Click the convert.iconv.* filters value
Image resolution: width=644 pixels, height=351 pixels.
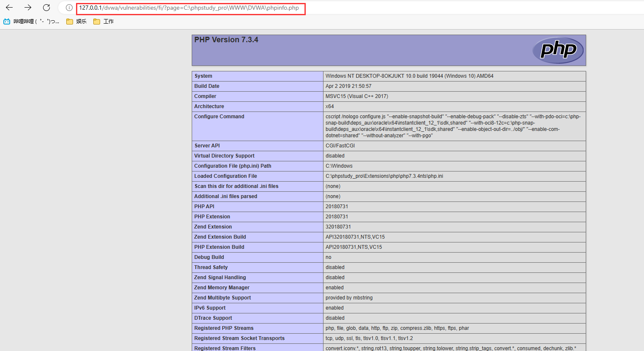tap(451, 348)
